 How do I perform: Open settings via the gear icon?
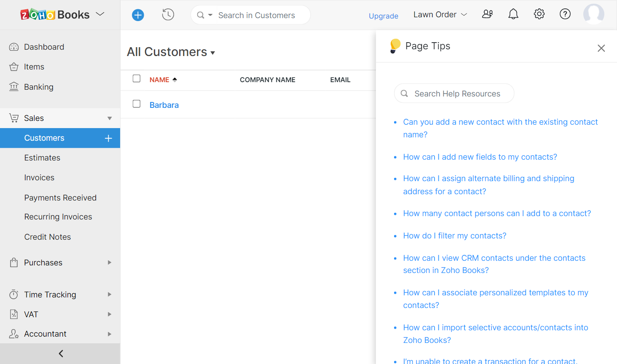pyautogui.click(x=539, y=14)
